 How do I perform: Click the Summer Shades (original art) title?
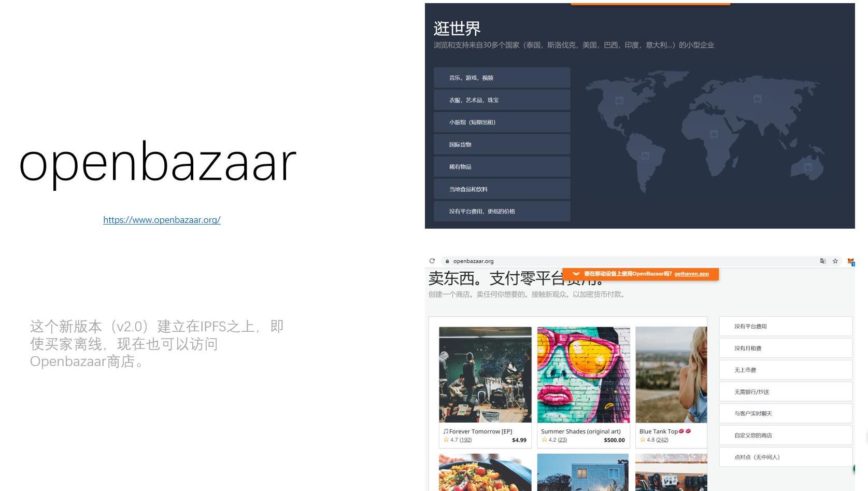click(581, 431)
